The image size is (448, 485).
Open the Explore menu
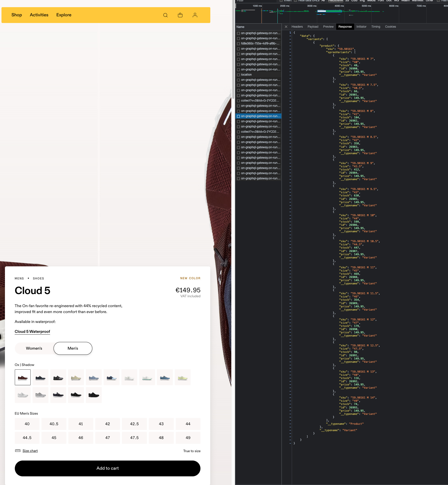(64, 15)
